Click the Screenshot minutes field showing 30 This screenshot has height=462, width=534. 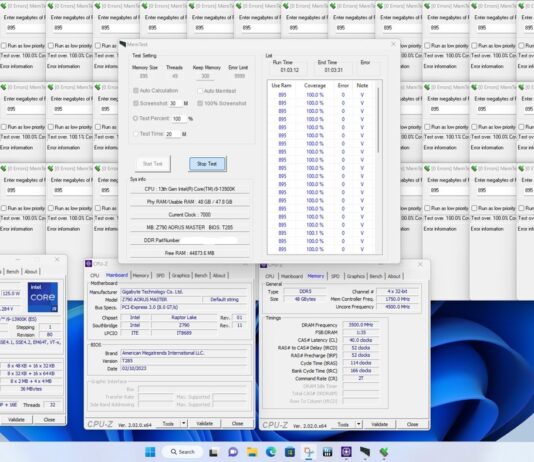(x=175, y=103)
